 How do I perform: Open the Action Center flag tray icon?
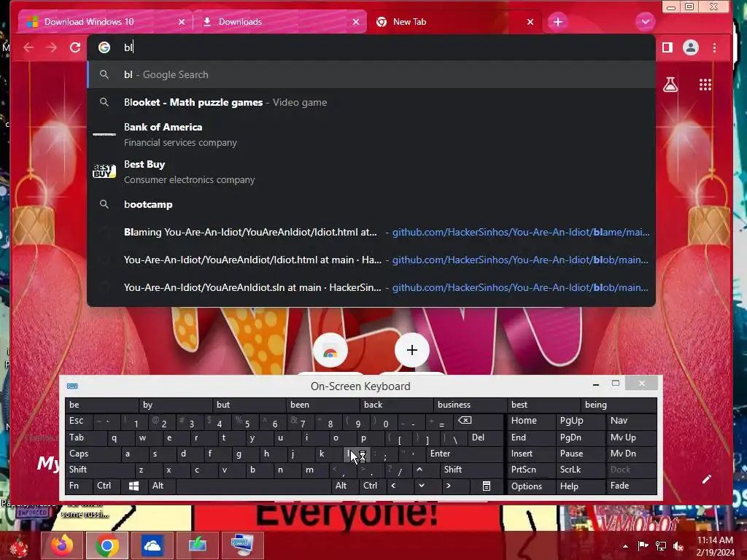point(643,546)
